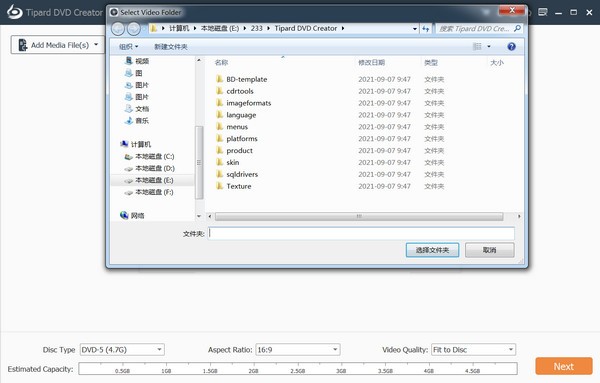
Task: Click the orange Next button
Action: click(564, 366)
